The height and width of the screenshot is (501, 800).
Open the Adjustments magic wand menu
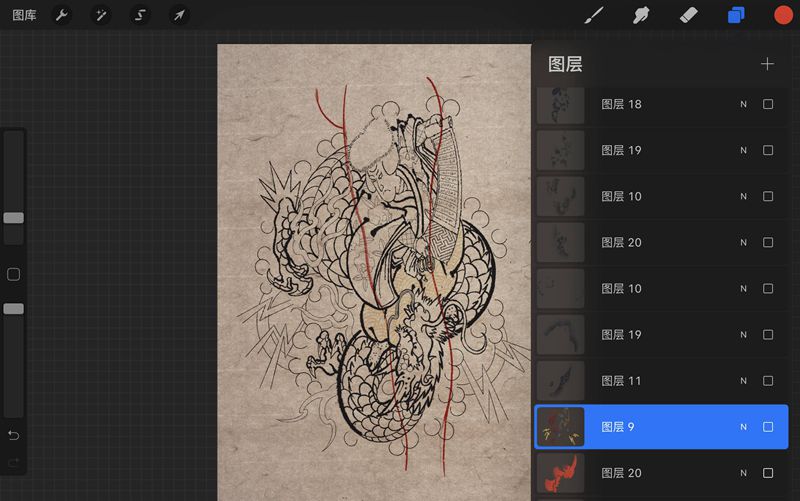pyautogui.click(x=101, y=15)
